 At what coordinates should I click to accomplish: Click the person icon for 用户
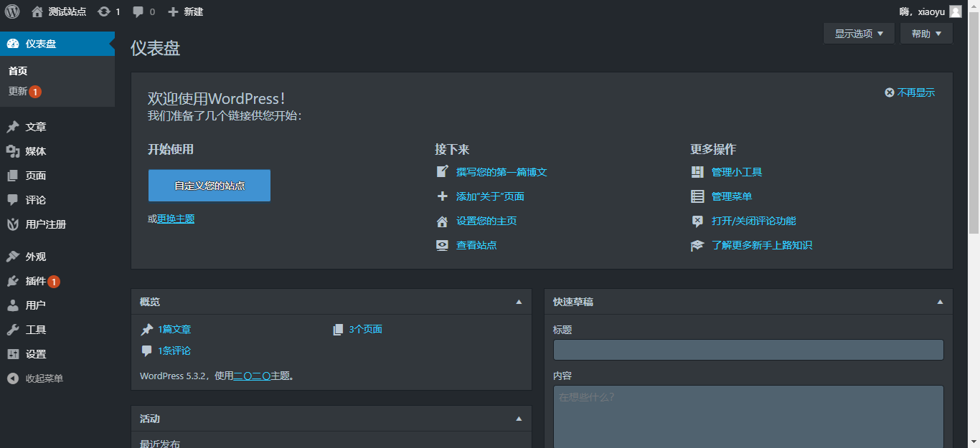[x=13, y=305]
